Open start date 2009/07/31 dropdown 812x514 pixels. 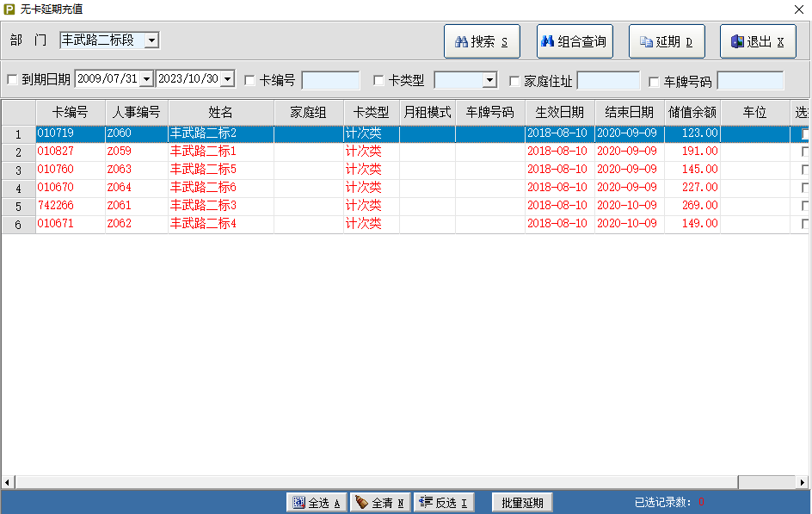[x=146, y=79]
